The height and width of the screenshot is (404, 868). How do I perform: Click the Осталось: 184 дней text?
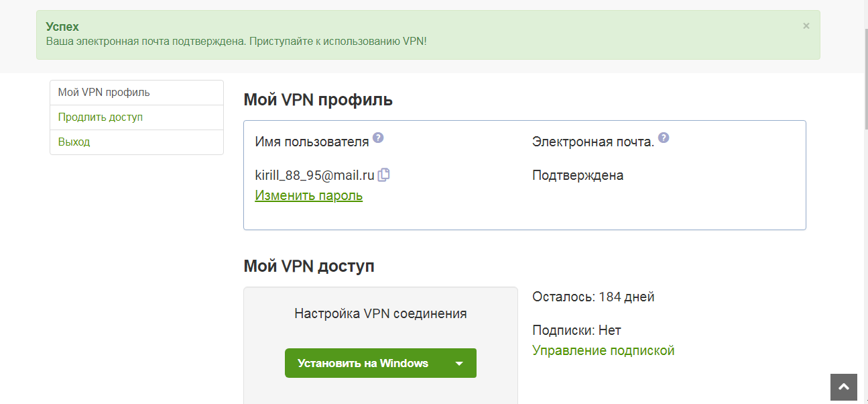[593, 297]
